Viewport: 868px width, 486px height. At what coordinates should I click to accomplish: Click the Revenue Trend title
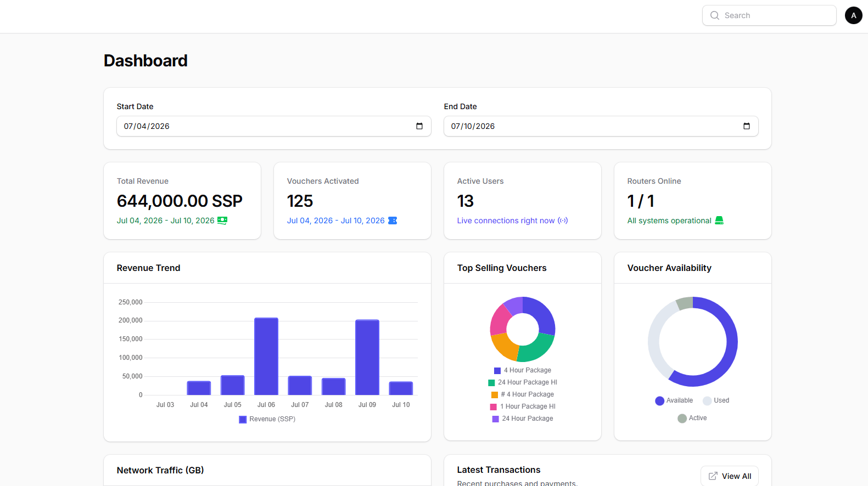click(148, 268)
